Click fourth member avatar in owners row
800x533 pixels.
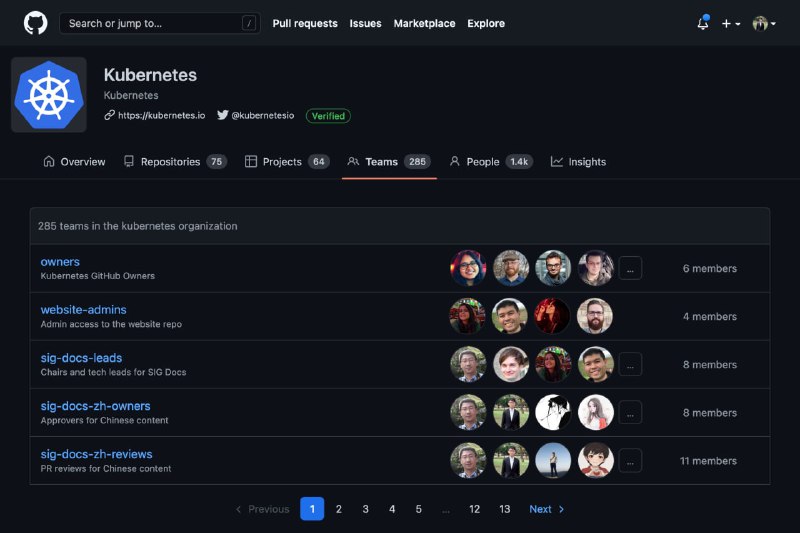pos(595,268)
